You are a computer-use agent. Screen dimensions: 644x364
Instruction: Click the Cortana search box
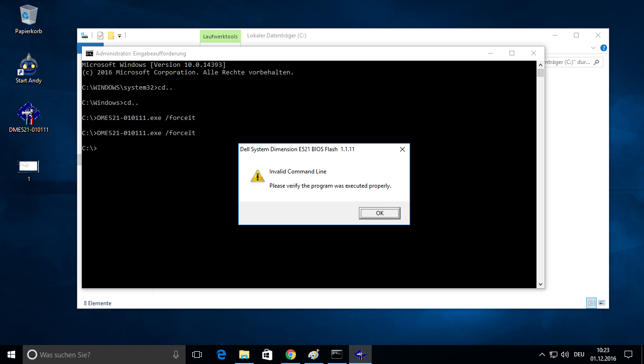(x=104, y=355)
